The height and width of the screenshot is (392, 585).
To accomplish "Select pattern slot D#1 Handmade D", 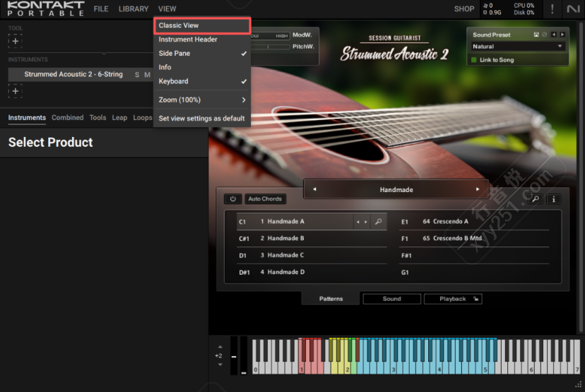I will [x=312, y=272].
